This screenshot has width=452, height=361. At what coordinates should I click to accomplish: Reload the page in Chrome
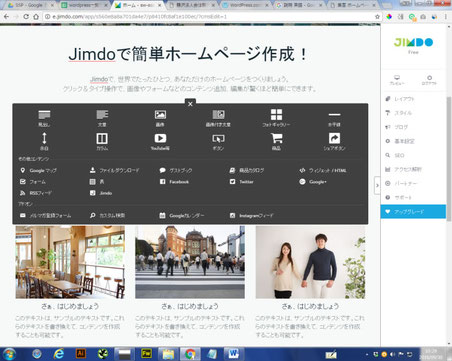click(x=26, y=16)
